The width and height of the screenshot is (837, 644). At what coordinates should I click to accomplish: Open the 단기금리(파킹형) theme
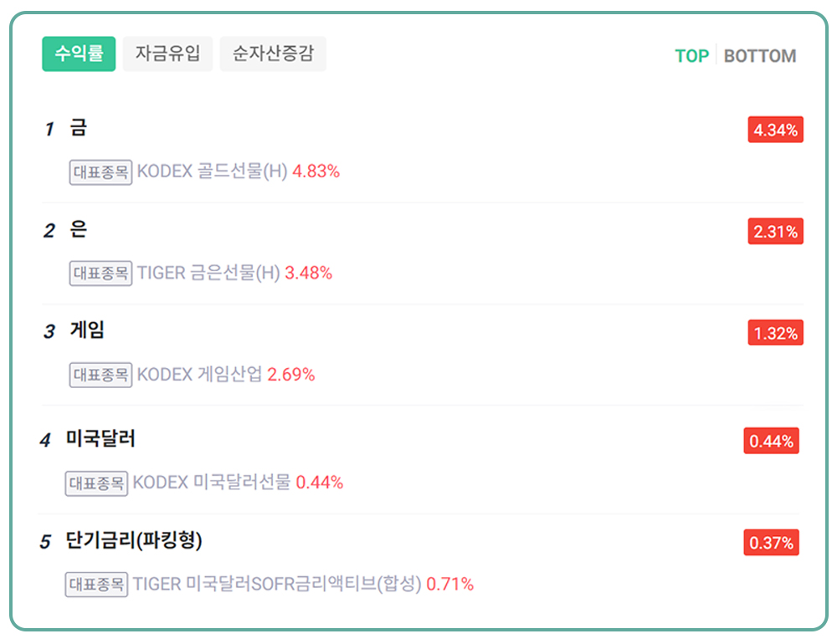pos(134,541)
